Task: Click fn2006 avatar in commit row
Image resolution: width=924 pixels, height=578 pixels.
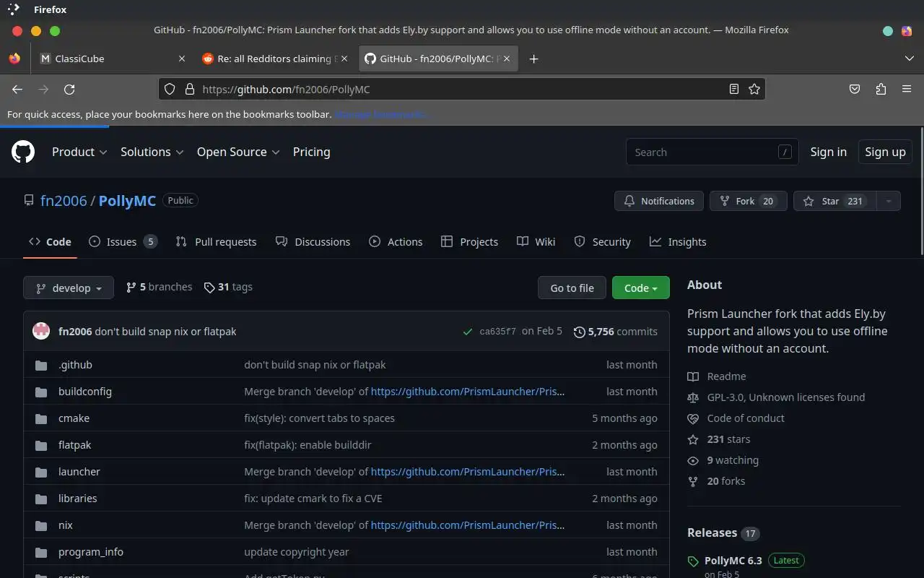Action: point(41,331)
